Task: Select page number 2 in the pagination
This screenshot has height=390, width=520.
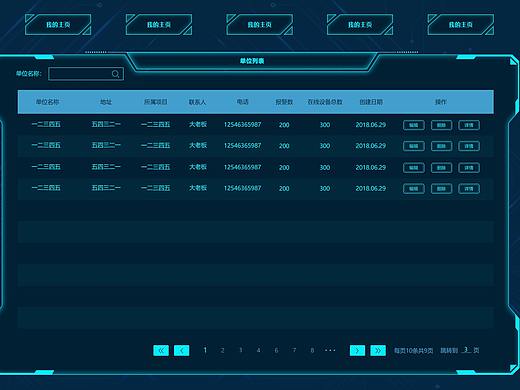Action: click(x=222, y=350)
